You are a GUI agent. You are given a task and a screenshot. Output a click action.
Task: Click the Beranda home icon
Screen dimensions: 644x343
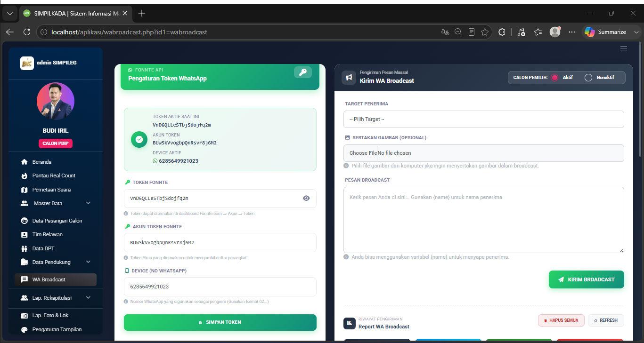(24, 162)
